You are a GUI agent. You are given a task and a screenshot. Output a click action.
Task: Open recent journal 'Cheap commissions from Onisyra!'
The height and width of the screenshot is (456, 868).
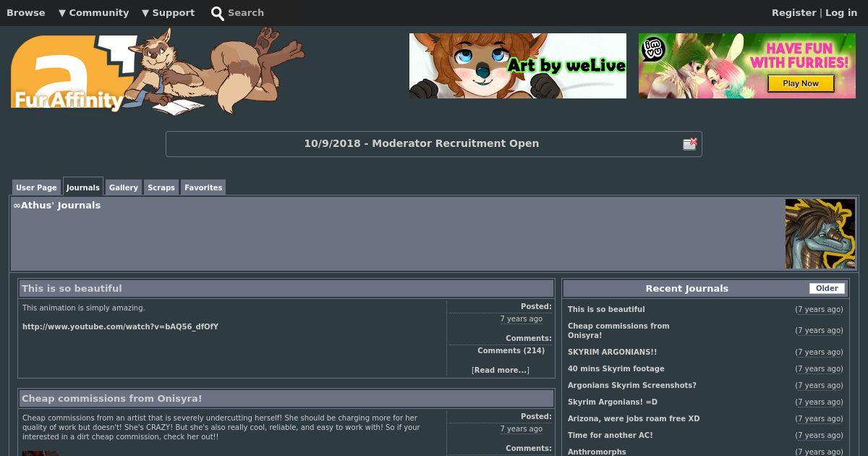coord(618,331)
